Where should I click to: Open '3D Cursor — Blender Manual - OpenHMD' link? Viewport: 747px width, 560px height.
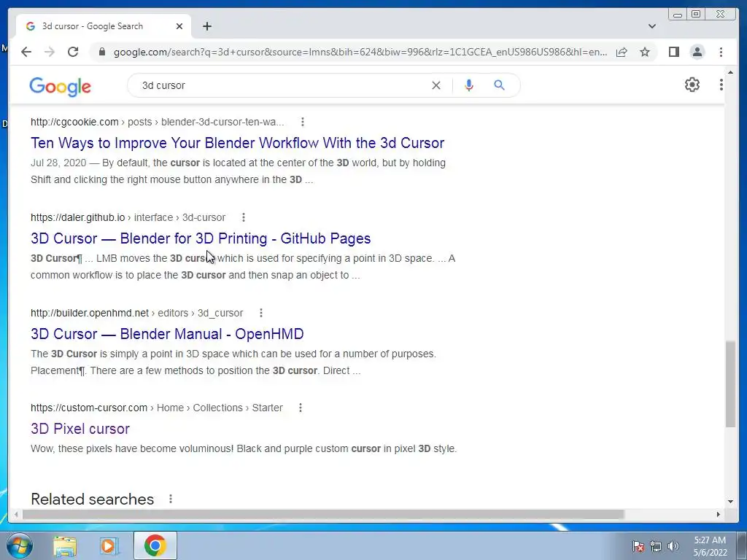(x=167, y=334)
